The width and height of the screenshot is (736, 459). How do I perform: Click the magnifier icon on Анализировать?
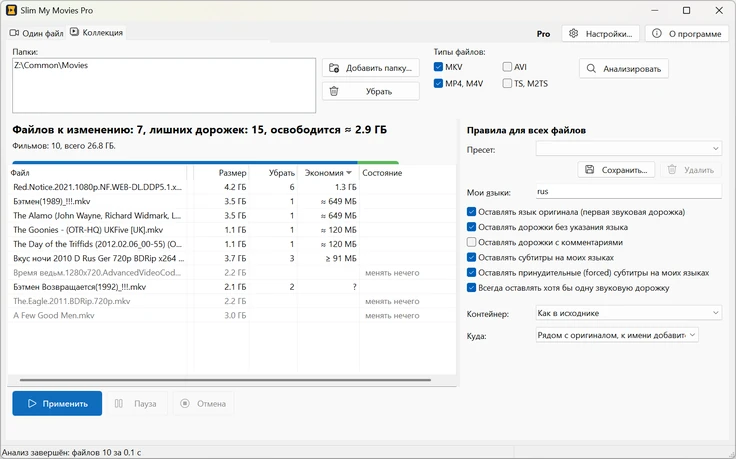click(x=591, y=69)
